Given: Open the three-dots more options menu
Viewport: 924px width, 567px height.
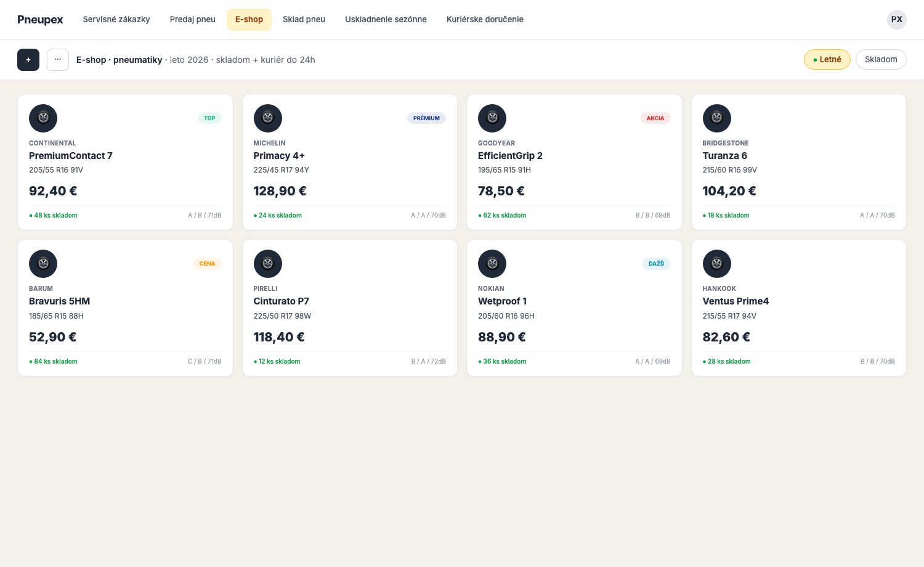Looking at the screenshot, I should click(58, 60).
